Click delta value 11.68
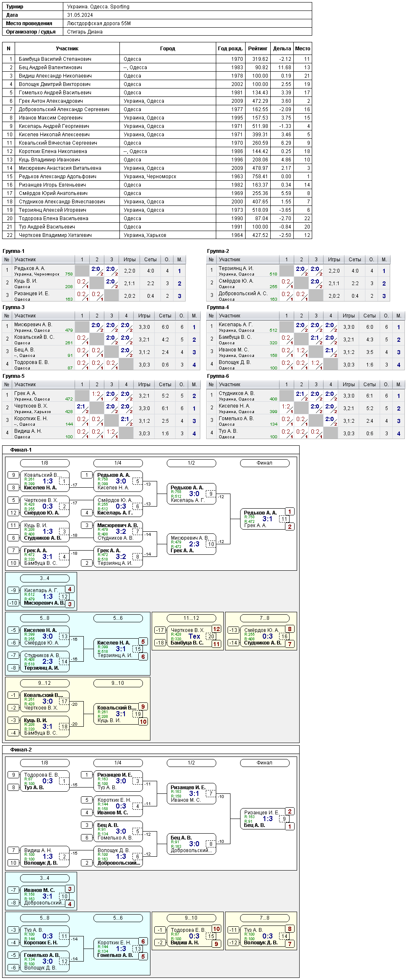The height and width of the screenshot is (980, 409). [x=285, y=68]
